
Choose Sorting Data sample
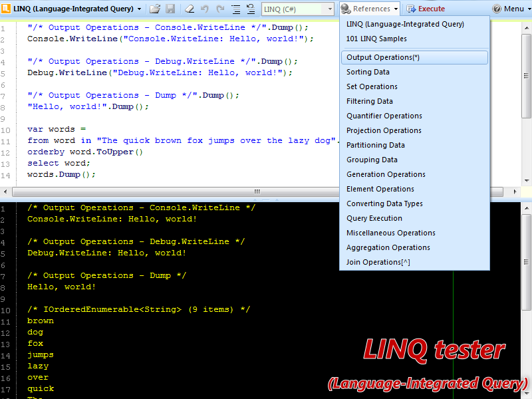tap(414, 72)
